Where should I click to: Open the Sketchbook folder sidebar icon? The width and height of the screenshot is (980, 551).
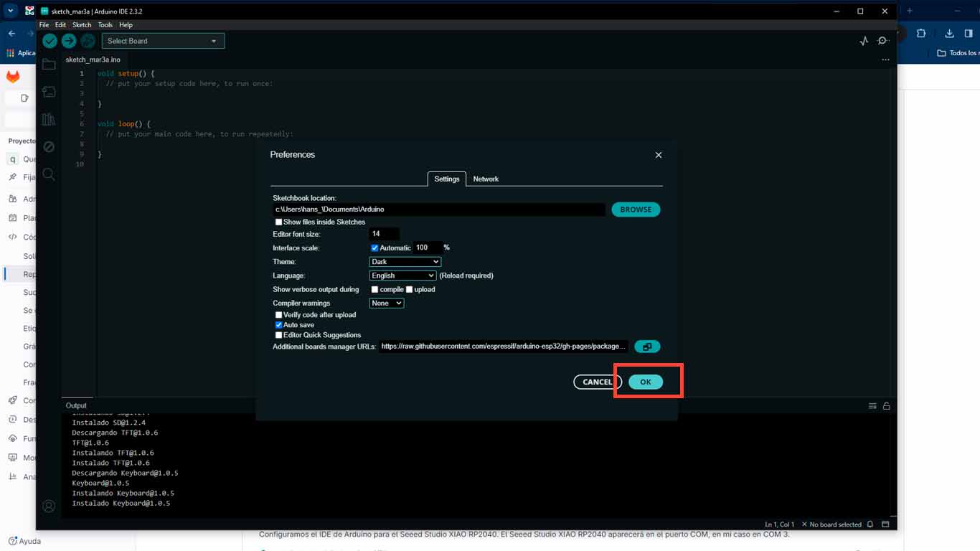click(49, 65)
